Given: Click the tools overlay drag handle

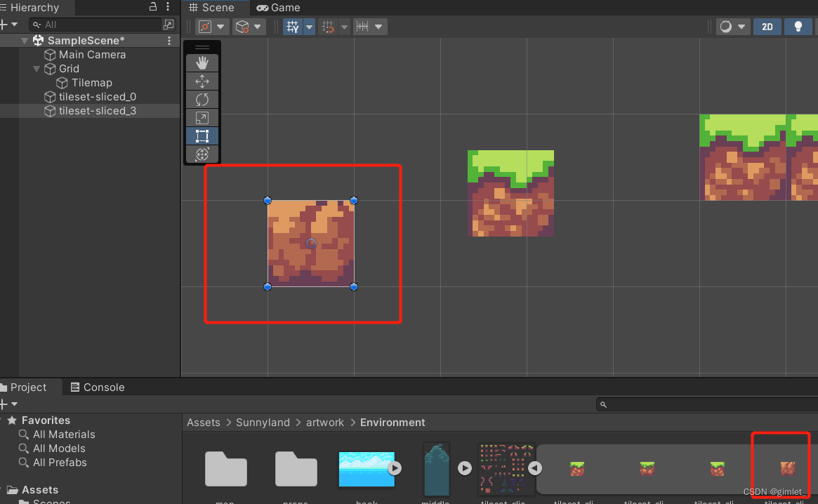Looking at the screenshot, I should pyautogui.click(x=202, y=47).
